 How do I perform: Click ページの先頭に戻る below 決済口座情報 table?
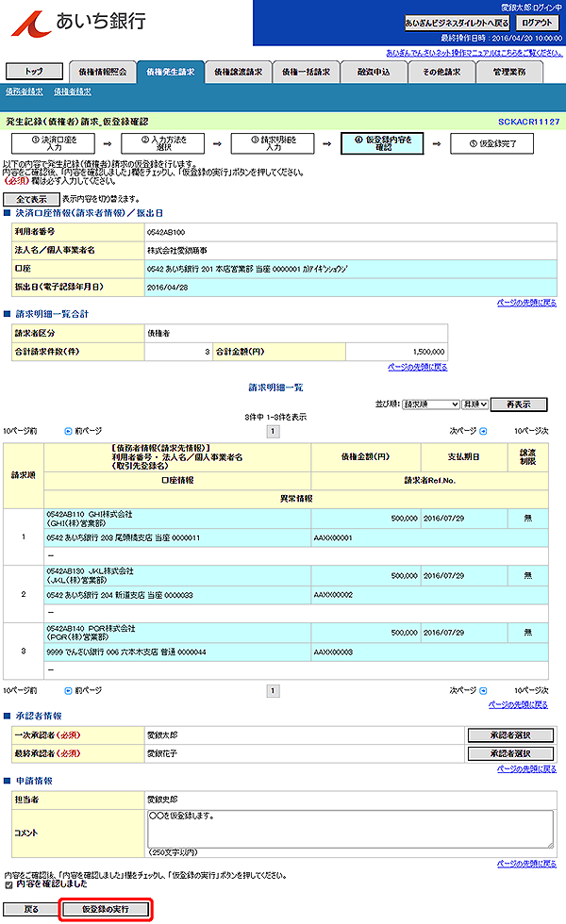coord(526,303)
